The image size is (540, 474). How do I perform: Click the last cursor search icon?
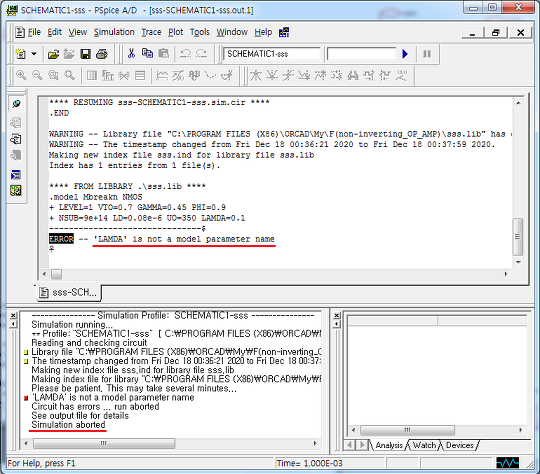[401, 75]
